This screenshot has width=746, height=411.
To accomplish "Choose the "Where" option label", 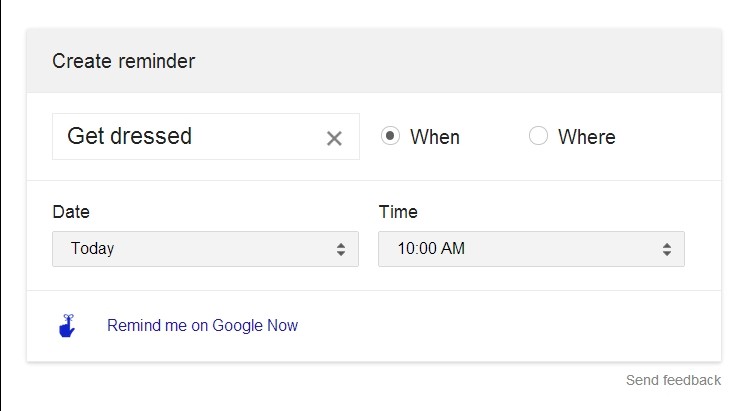I will [x=586, y=137].
